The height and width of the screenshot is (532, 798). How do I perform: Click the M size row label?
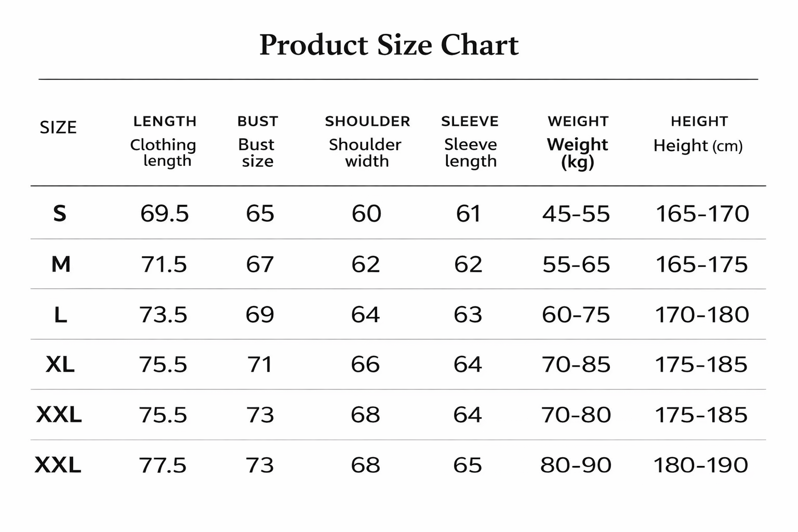point(61,264)
